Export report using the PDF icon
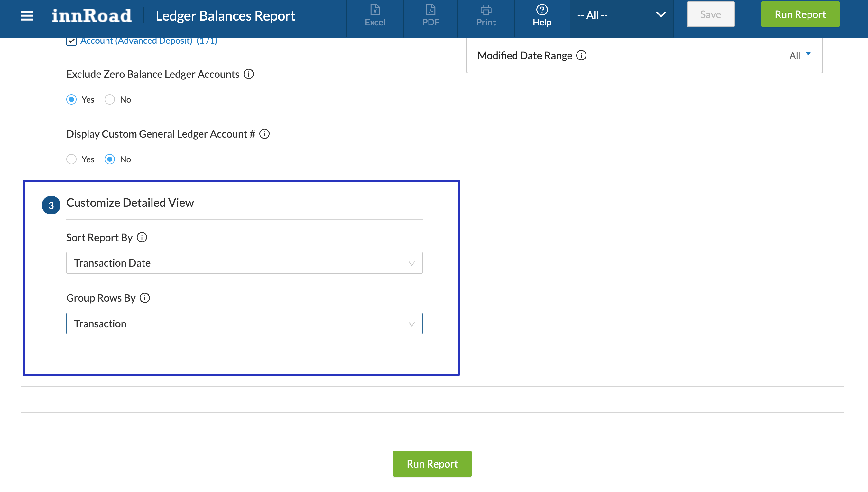The width and height of the screenshot is (868, 492). [430, 15]
